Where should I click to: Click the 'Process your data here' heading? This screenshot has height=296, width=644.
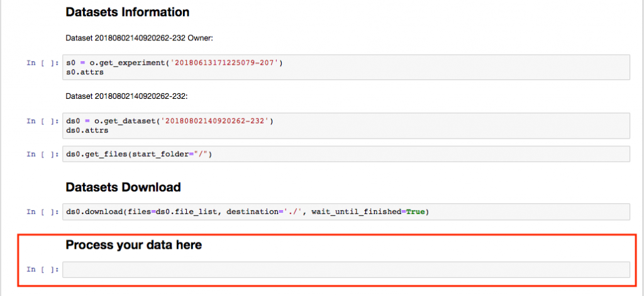(x=133, y=246)
